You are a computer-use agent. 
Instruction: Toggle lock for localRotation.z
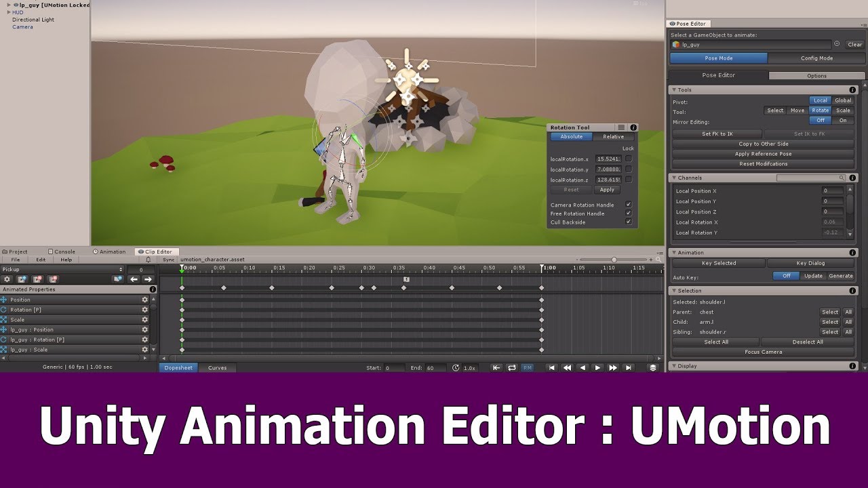coord(629,180)
